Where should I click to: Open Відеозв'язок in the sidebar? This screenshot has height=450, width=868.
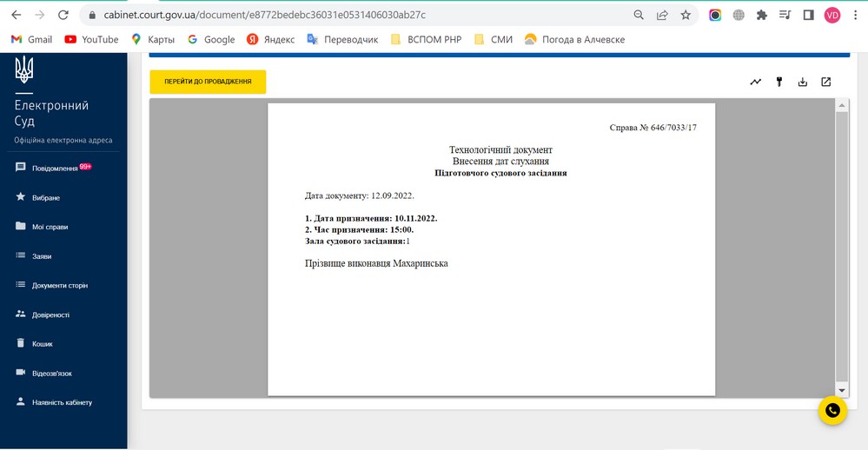click(x=52, y=374)
